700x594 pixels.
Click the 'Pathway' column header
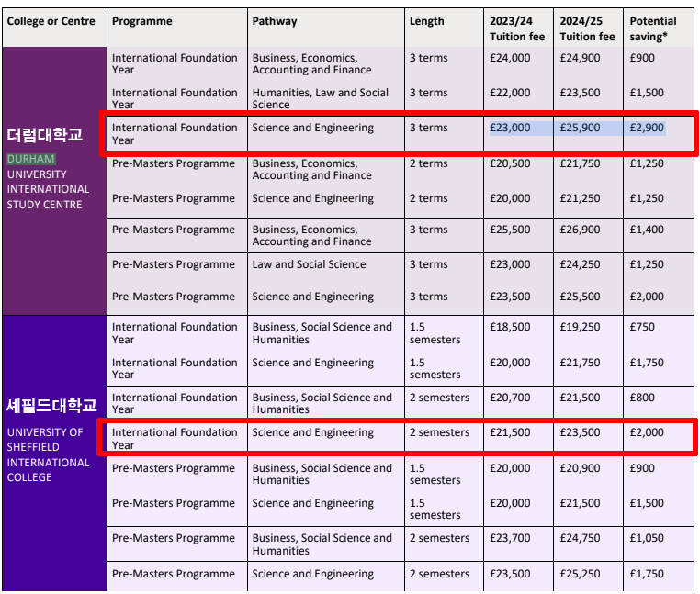[x=275, y=21]
